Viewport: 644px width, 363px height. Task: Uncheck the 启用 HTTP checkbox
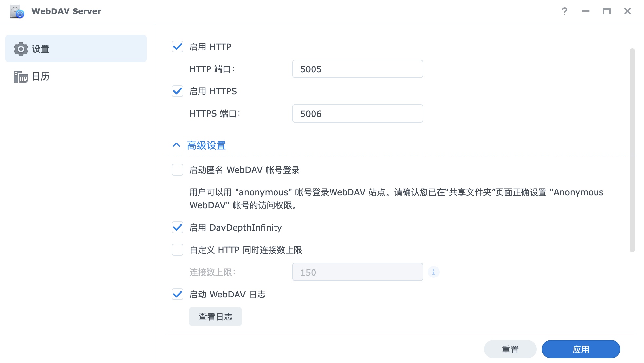[x=178, y=47]
